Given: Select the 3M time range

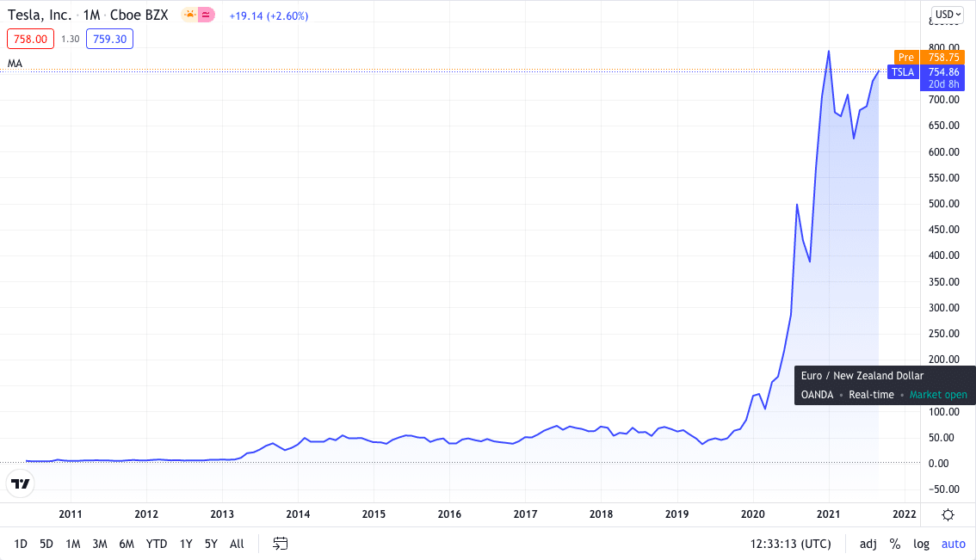Looking at the screenshot, I should [100, 544].
